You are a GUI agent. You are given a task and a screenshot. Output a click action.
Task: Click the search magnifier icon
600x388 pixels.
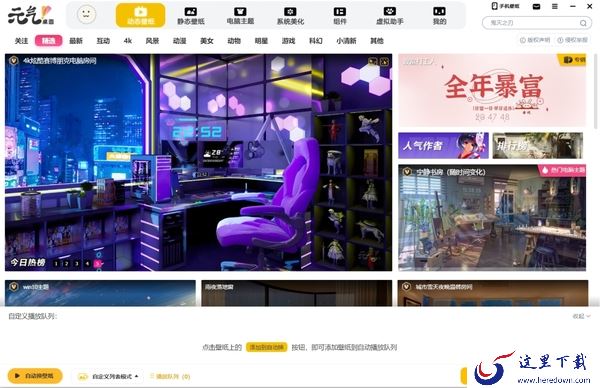[x=583, y=23]
